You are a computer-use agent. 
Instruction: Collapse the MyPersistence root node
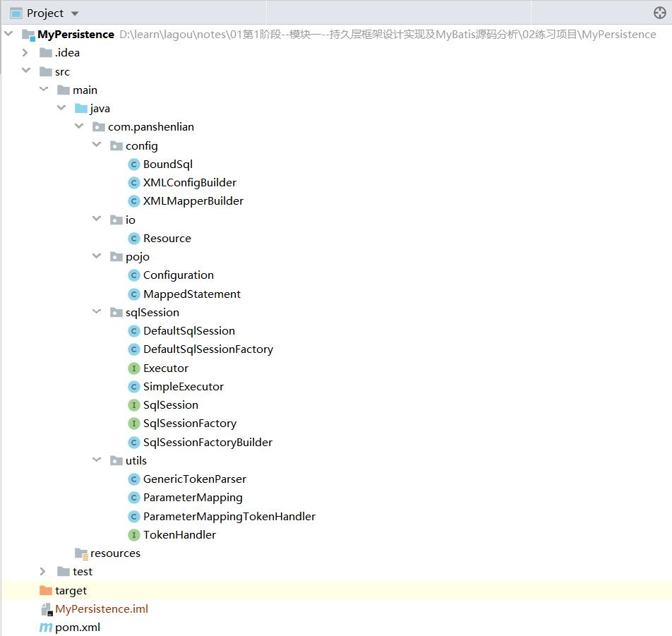(8, 33)
